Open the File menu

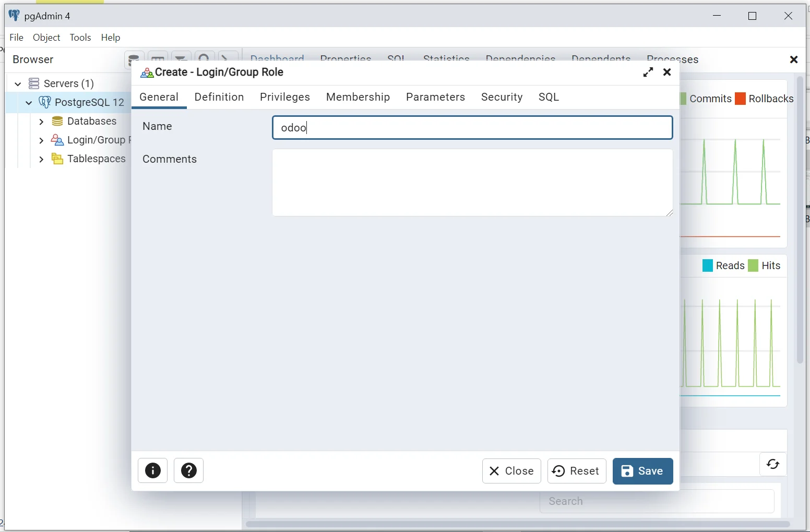[17, 38]
